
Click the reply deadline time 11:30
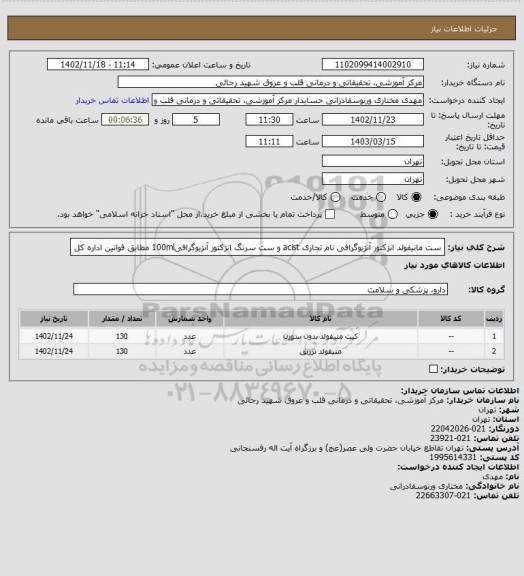269,120
